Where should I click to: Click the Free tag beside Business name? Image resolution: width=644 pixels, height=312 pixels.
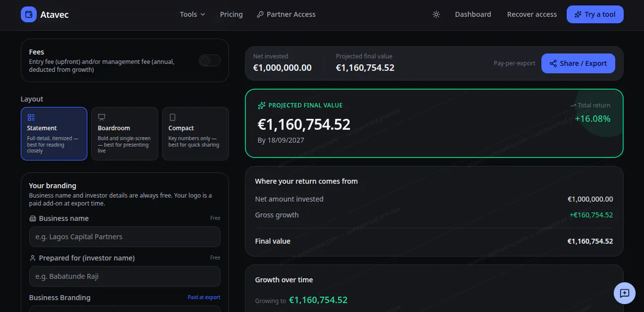(x=215, y=218)
